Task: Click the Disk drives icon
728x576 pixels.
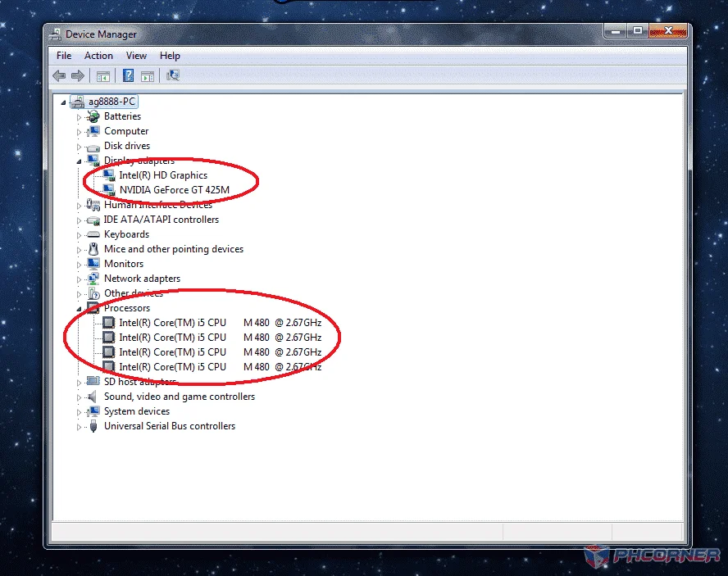Action: coord(93,147)
